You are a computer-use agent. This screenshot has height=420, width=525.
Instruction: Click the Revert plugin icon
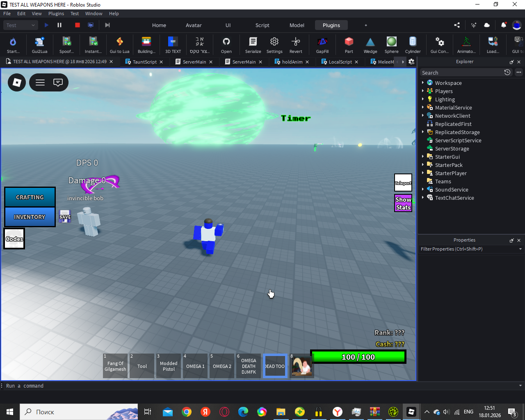click(x=296, y=45)
